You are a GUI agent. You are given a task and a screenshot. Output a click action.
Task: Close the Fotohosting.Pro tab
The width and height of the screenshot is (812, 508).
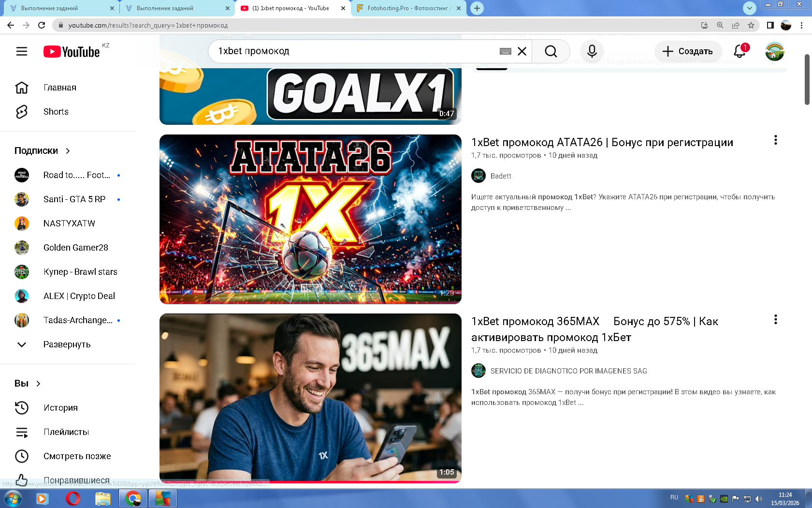point(459,8)
